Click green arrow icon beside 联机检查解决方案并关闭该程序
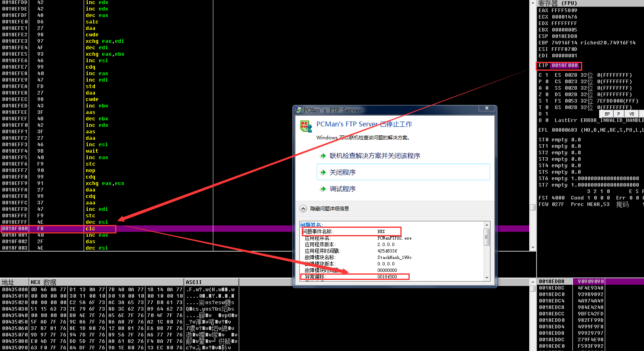Image resolution: width=644 pixels, height=351 pixels. click(x=323, y=156)
